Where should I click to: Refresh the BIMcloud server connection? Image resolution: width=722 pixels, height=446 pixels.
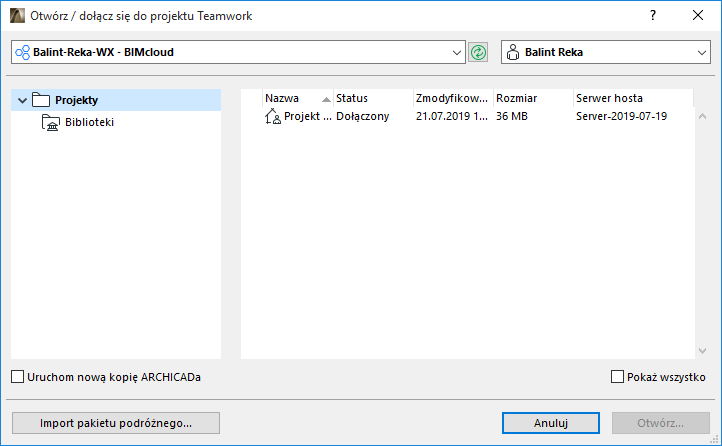(479, 52)
